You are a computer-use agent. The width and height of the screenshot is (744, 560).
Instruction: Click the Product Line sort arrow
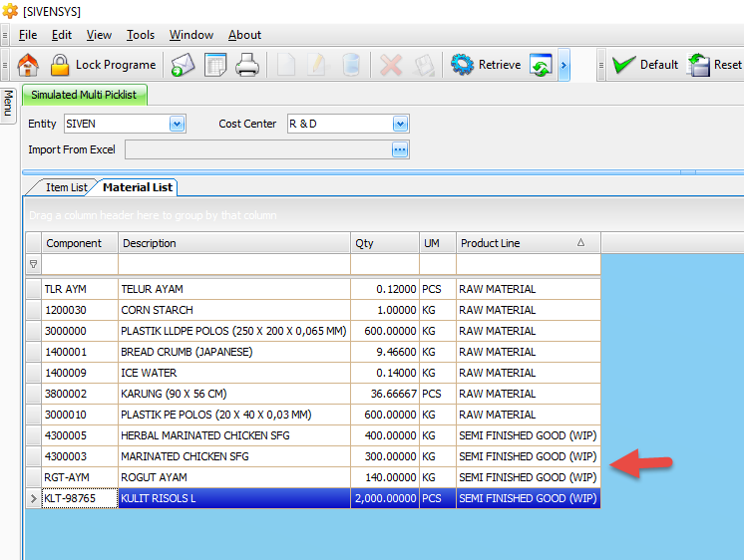point(580,243)
